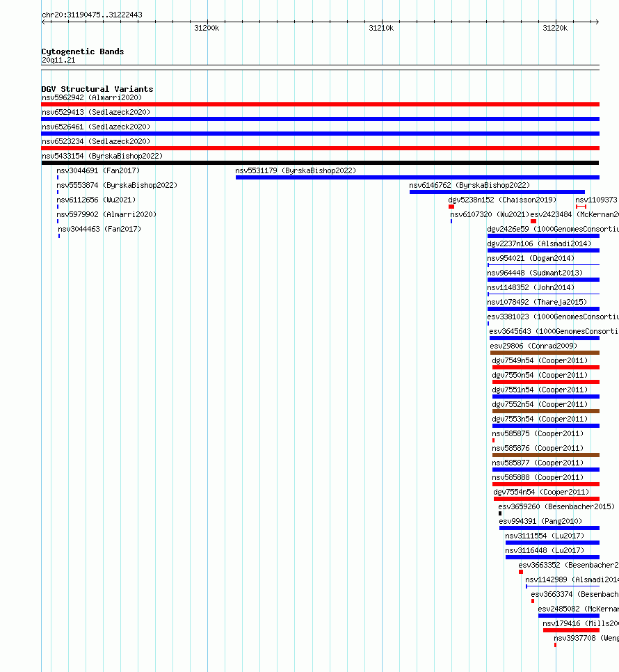Screen dimensions: 619x672
Task: Select the dgv7552n54 (Cooper2011) label
Action: point(540,403)
